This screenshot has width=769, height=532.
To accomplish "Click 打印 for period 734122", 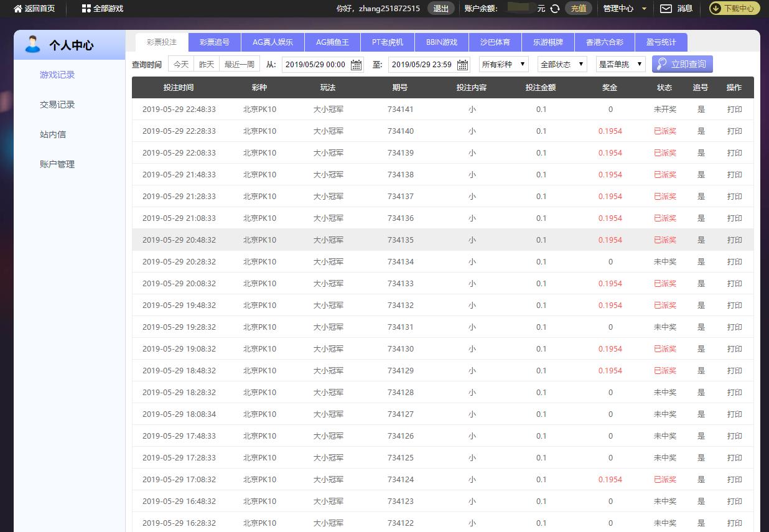I will [x=735, y=523].
